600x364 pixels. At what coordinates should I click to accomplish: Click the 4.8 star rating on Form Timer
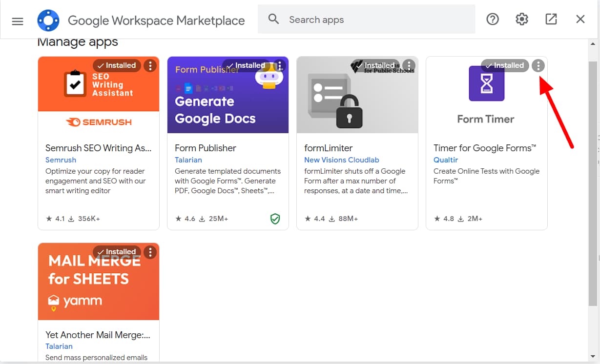coord(444,219)
